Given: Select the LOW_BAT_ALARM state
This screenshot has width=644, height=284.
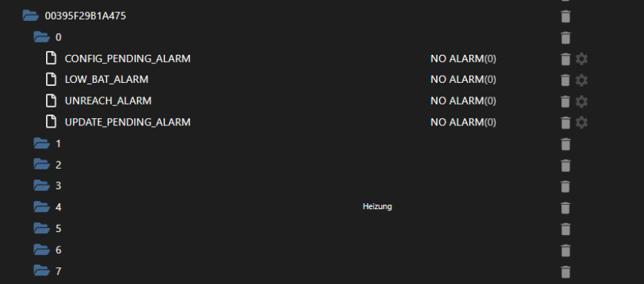Looking at the screenshot, I should 106,79.
